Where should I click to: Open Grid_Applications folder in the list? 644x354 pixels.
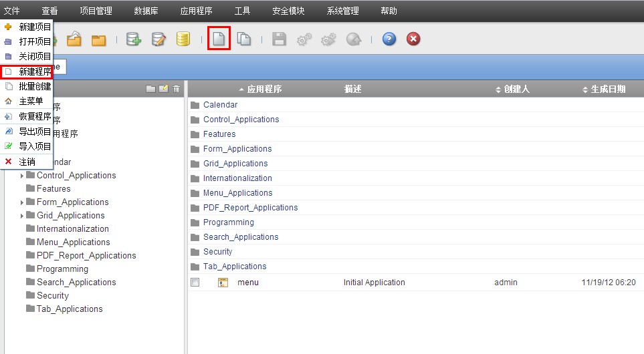tap(235, 164)
